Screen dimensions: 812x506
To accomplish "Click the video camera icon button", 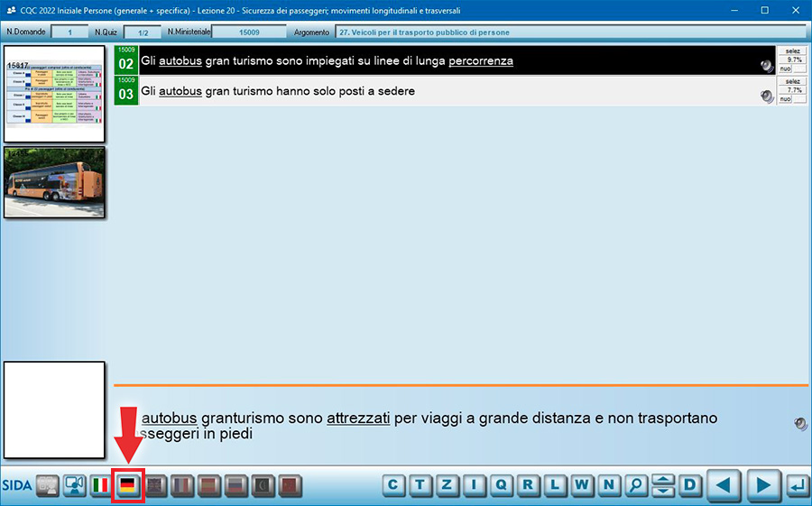I will (74, 485).
